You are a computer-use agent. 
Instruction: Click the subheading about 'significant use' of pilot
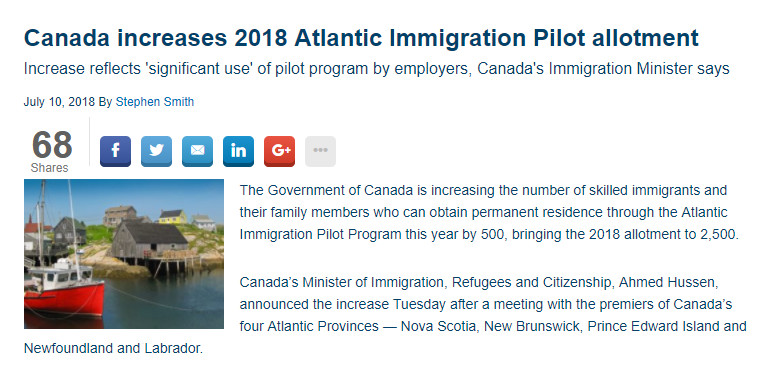pos(377,69)
